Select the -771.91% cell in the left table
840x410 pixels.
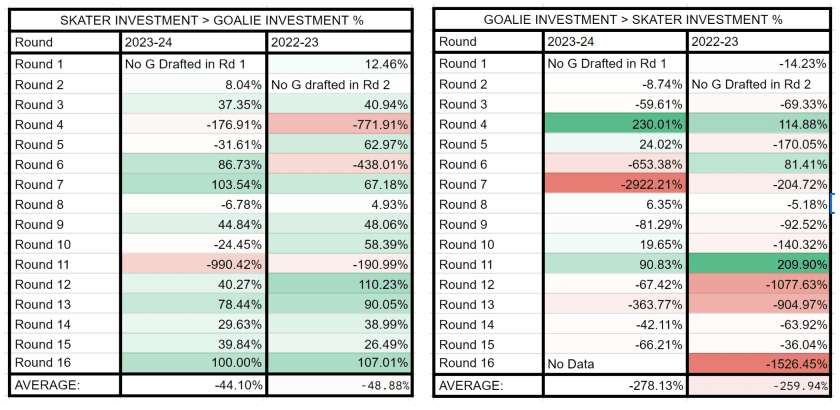point(339,124)
